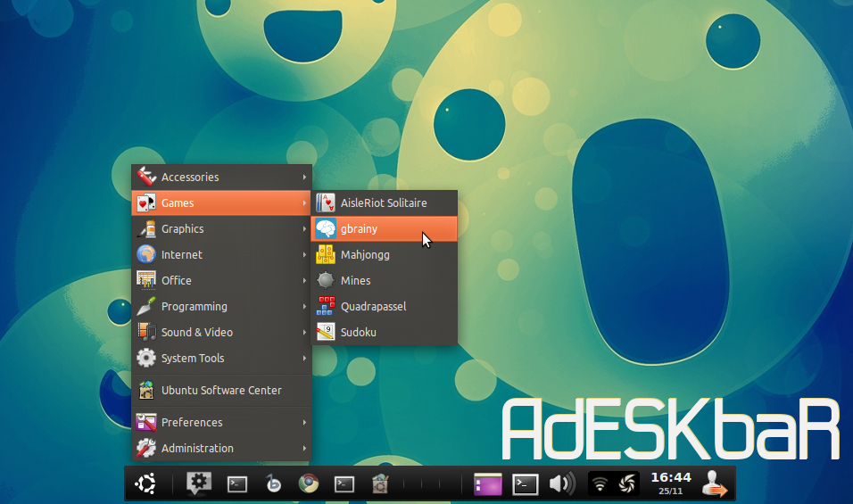The image size is (853, 504).
Task: Open Mahjongg from the games list
Action: coord(384,254)
